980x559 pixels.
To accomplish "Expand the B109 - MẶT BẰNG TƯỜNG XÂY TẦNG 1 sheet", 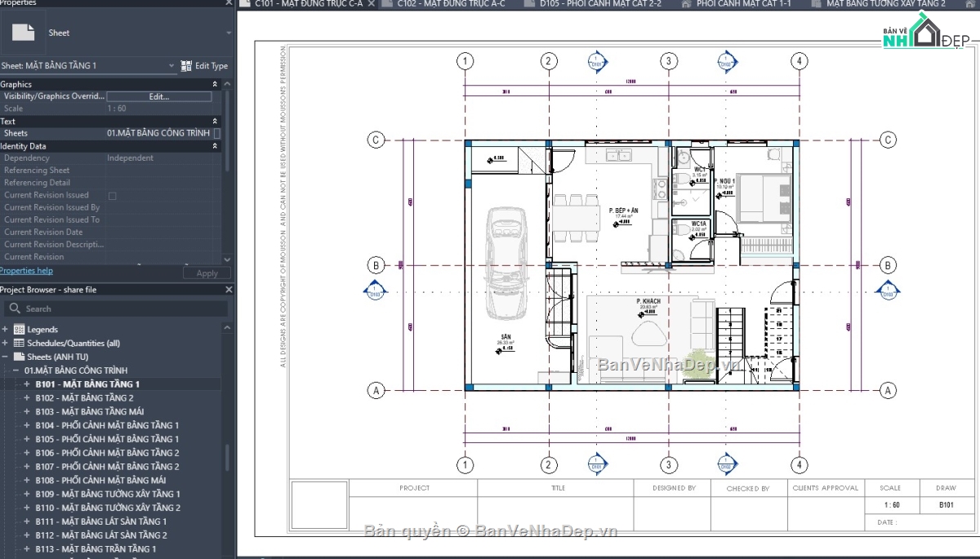I will [26, 495].
